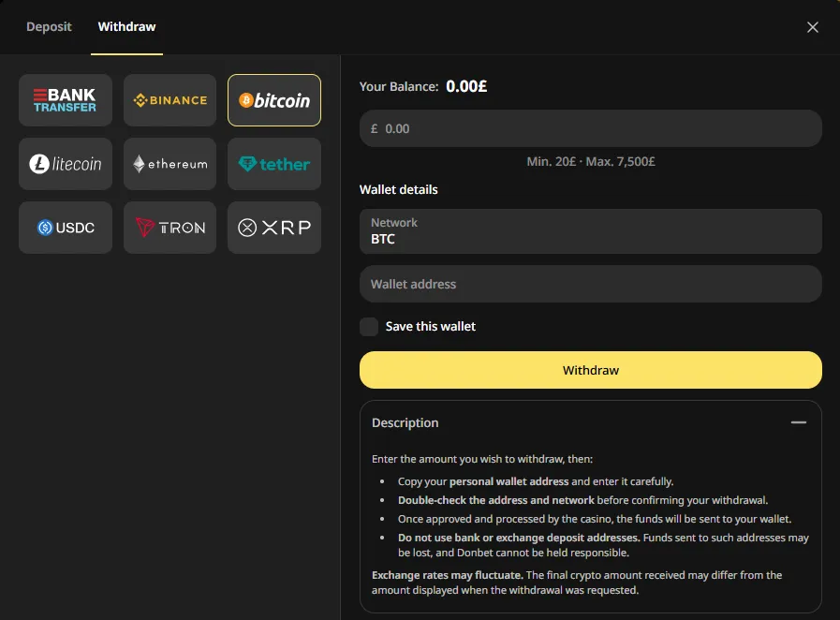Switch to the Deposit tab
This screenshot has width=840, height=620.
click(49, 27)
